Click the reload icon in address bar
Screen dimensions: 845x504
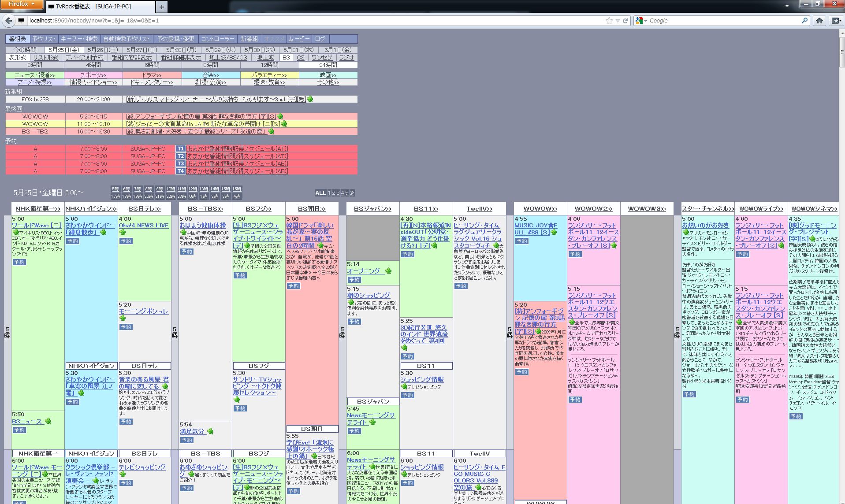(x=625, y=21)
